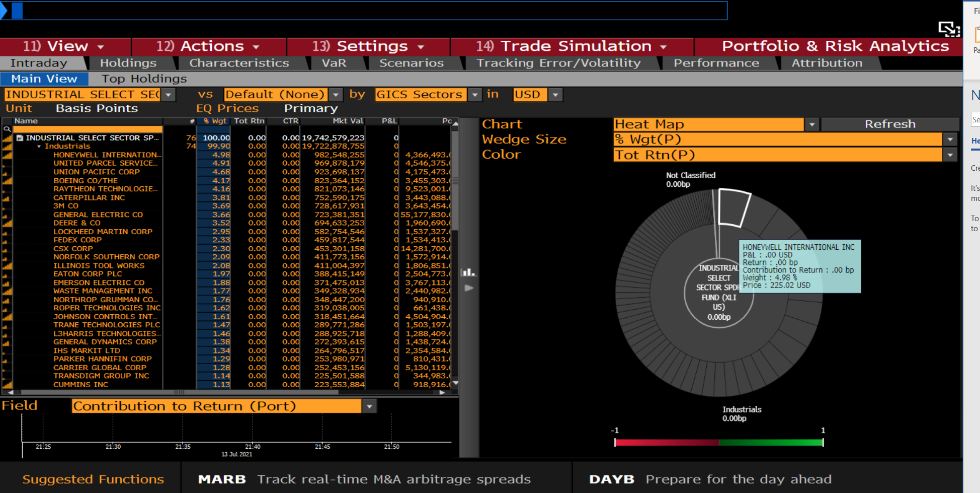Screen dimensions: 980x493
Task: Click the search magnifier icon in holdings table
Action: 7,129
